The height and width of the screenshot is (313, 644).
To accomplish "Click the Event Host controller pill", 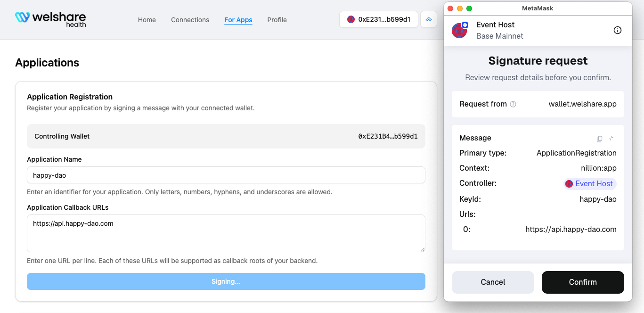I will (x=590, y=184).
